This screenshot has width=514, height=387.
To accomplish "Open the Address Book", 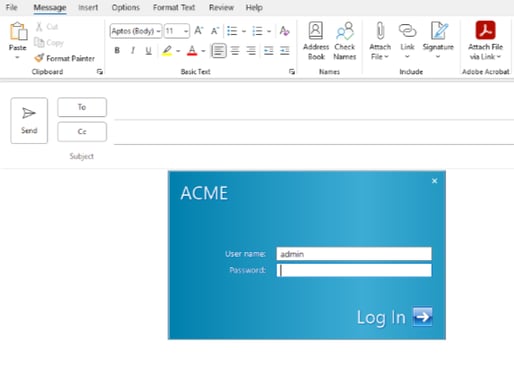I will (x=316, y=41).
